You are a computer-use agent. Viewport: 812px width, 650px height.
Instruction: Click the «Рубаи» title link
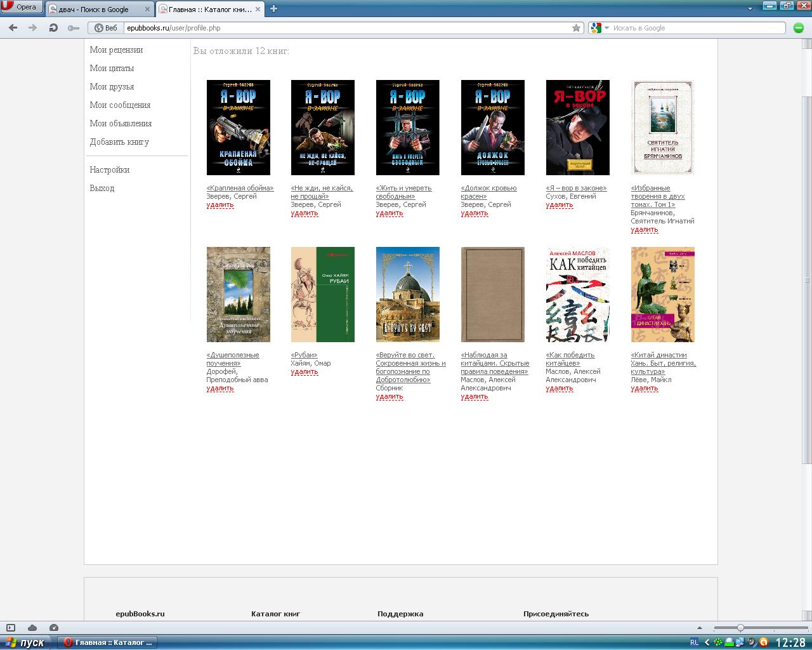(x=304, y=355)
